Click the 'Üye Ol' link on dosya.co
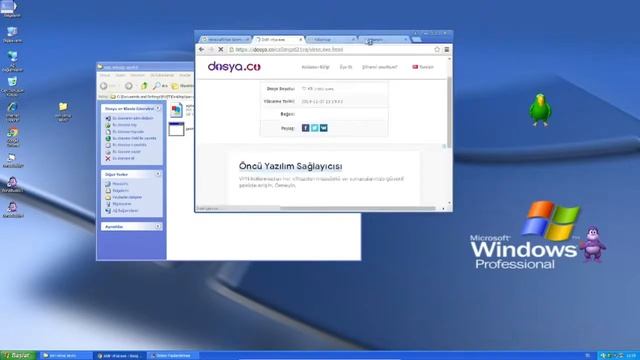Image resolution: width=640 pixels, height=360 pixels. [346, 67]
